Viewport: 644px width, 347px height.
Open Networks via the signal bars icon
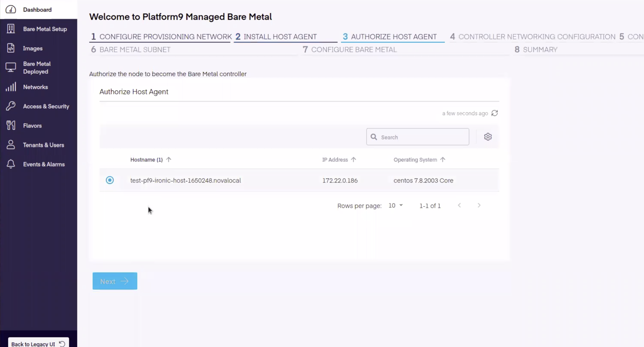point(11,87)
